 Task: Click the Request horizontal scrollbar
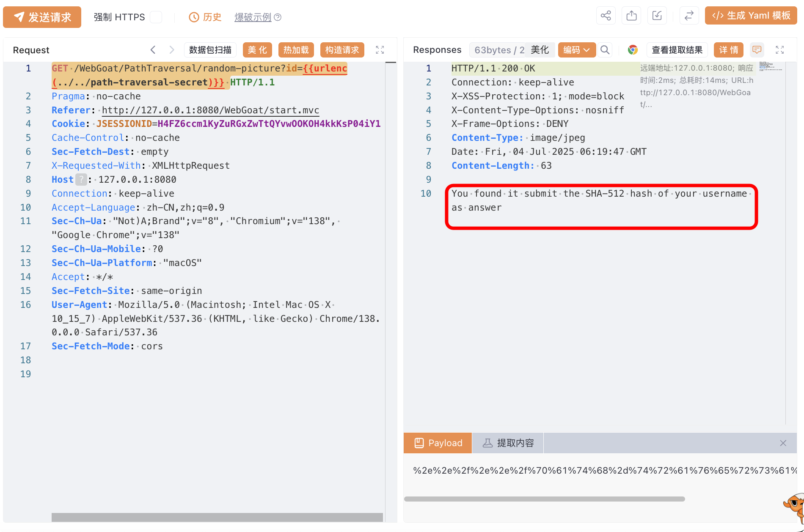pos(217,517)
